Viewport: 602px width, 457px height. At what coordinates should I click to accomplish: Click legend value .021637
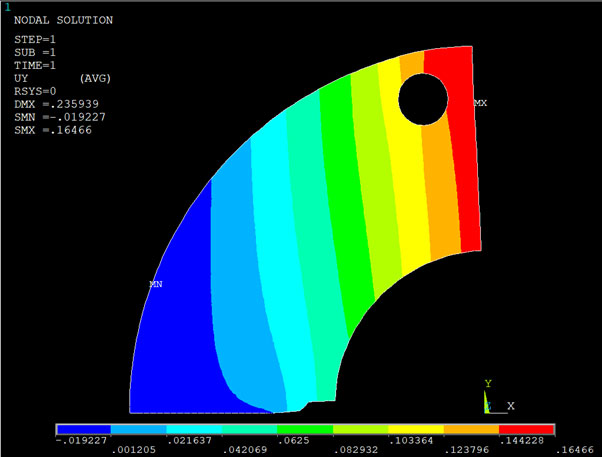tap(189, 440)
